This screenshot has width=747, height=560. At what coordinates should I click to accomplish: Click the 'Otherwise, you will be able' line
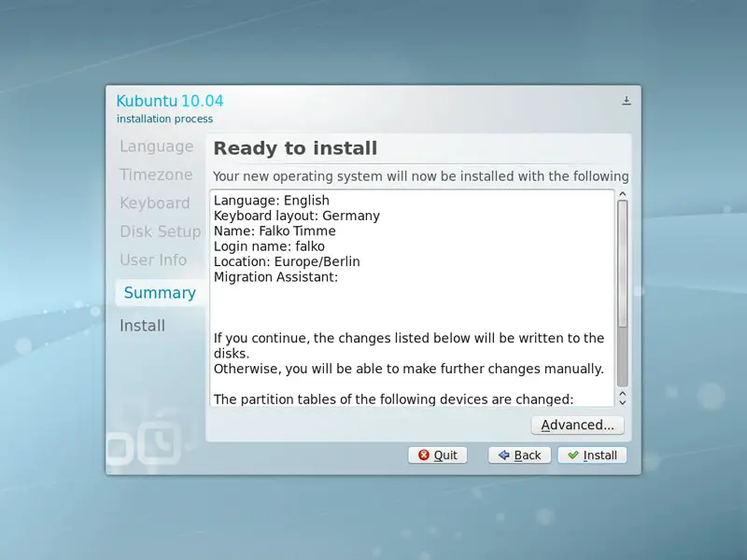409,369
